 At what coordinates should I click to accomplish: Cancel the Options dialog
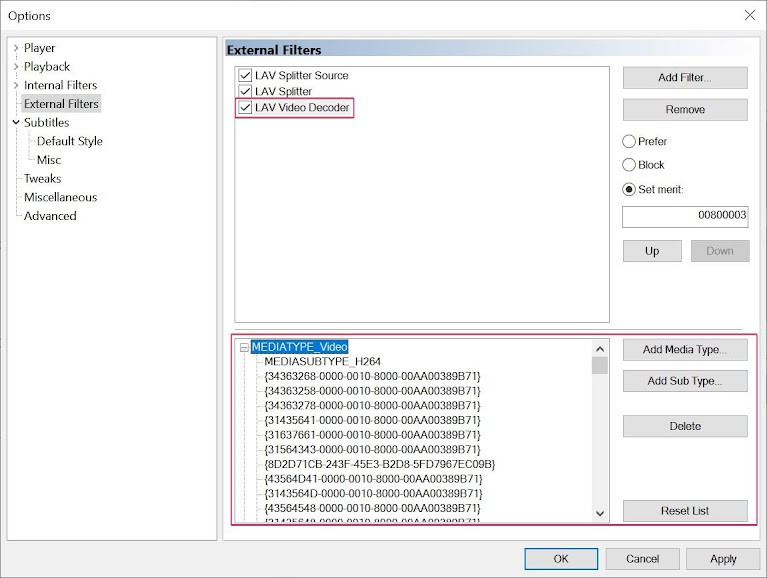click(x=642, y=559)
